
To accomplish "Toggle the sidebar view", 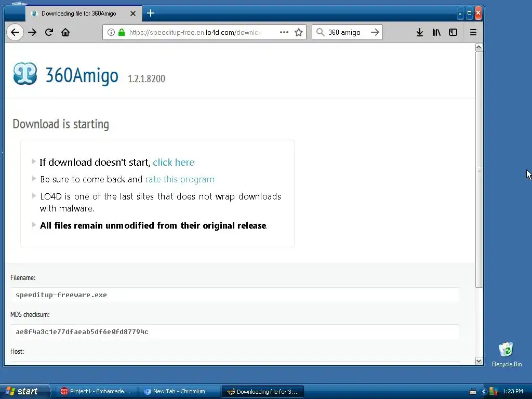I will (453, 32).
